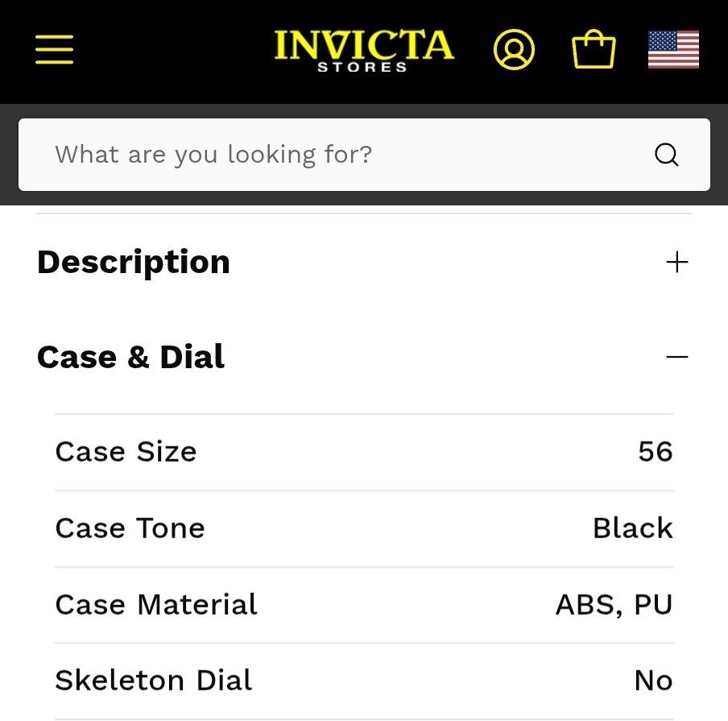Open the hamburger navigation menu
This screenshot has width=728, height=721.
click(x=54, y=49)
